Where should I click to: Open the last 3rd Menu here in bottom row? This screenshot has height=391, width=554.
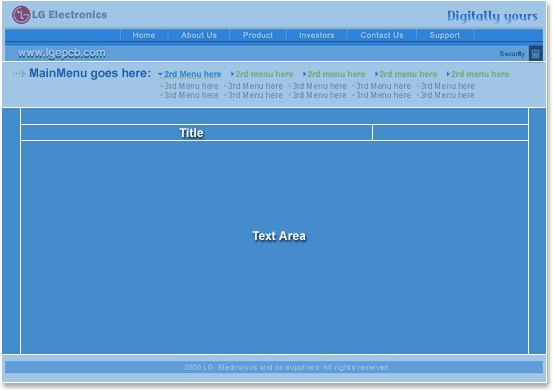click(x=447, y=95)
